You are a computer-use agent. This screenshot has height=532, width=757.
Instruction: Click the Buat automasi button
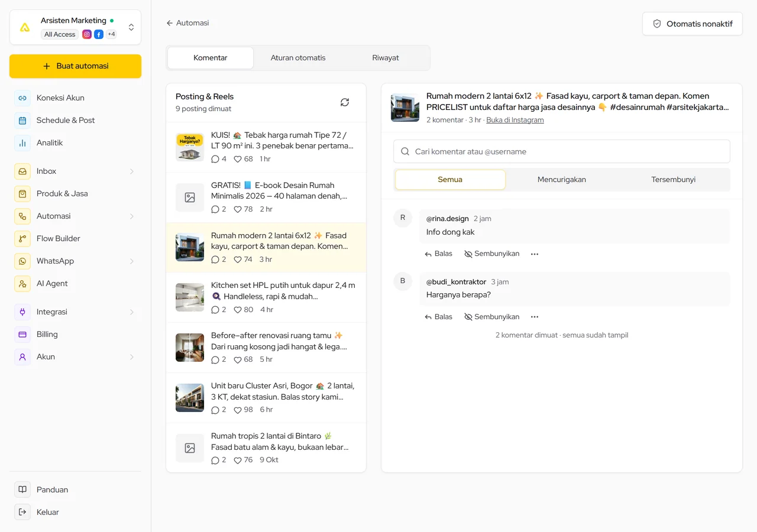pos(75,66)
